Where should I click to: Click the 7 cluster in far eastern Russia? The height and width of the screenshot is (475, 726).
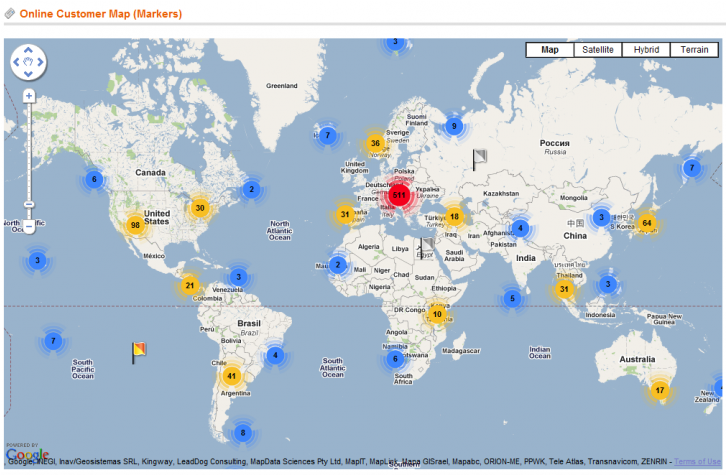pyautogui.click(x=692, y=168)
